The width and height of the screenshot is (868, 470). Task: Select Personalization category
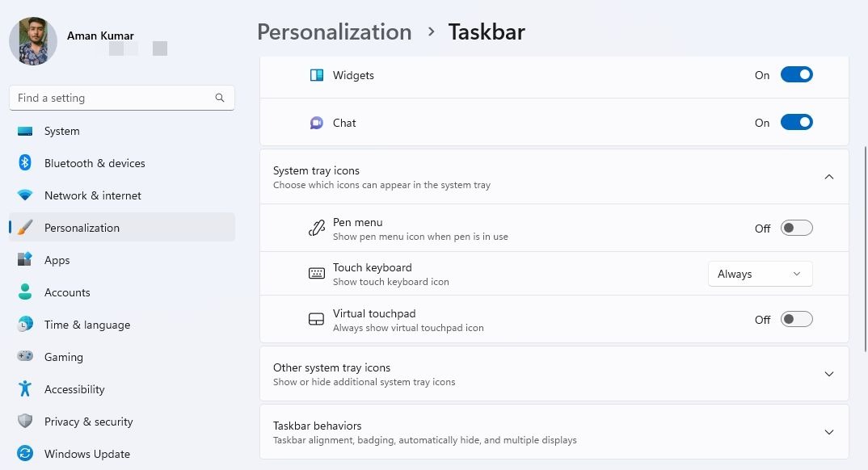tap(122, 227)
